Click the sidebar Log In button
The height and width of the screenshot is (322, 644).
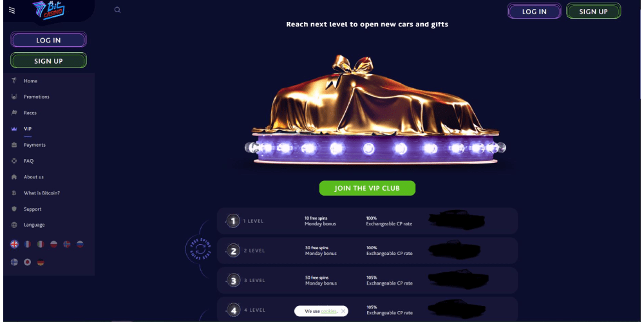[48, 40]
